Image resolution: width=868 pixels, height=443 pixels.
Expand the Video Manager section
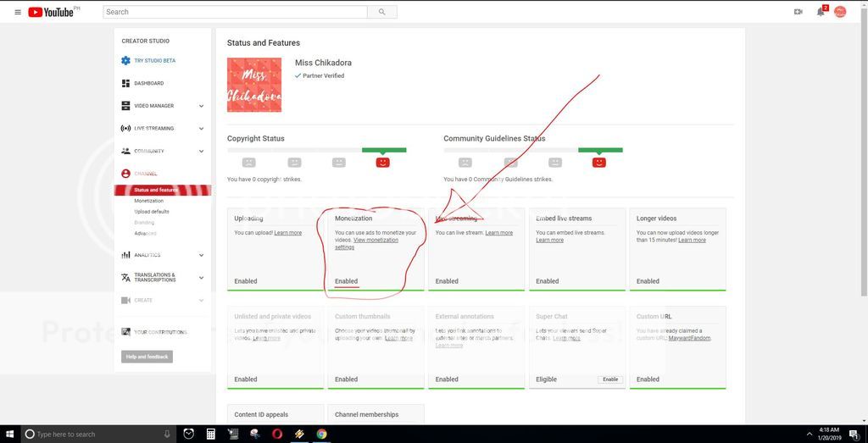pos(201,106)
